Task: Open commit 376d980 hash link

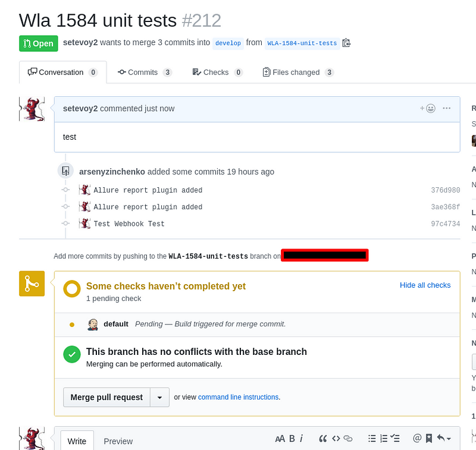Action: pos(445,190)
